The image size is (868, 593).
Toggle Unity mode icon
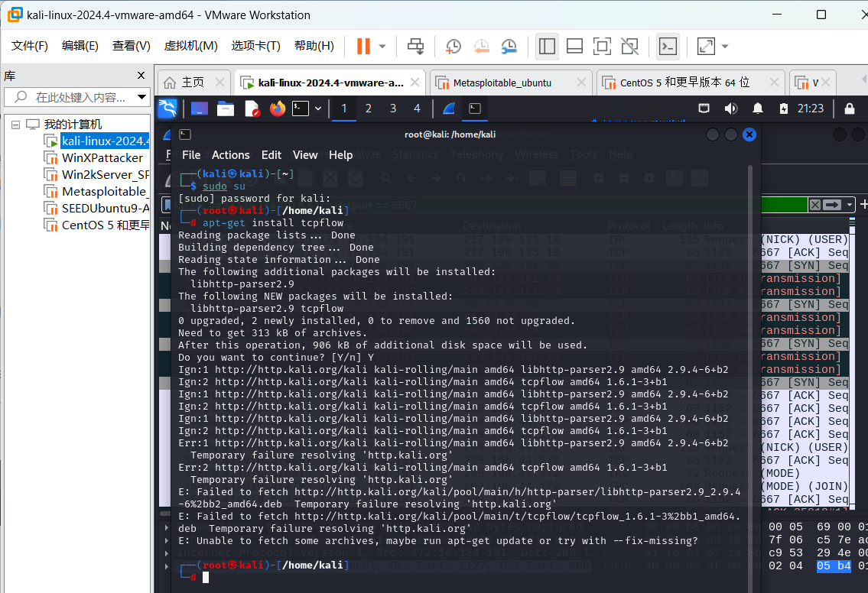click(629, 47)
